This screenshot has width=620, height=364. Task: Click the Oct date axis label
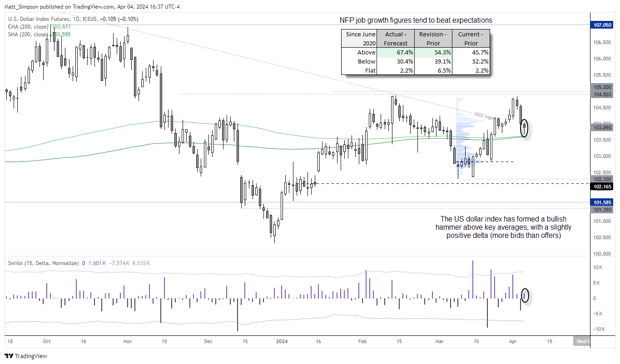point(46,341)
